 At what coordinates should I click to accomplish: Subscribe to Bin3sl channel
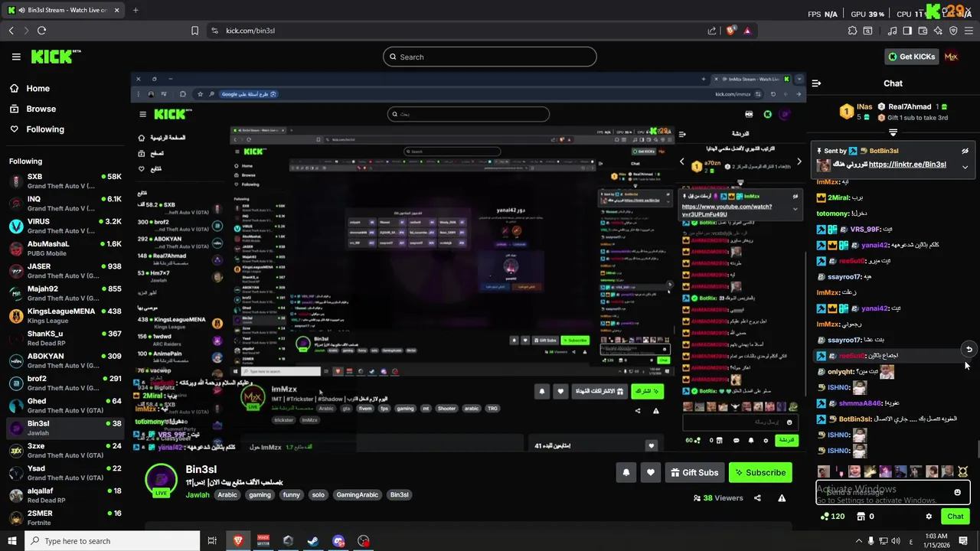760,473
